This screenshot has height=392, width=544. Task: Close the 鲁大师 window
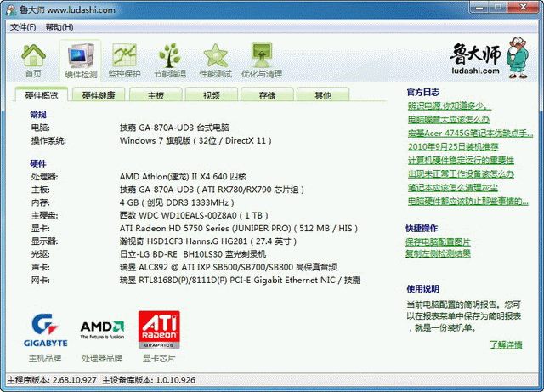point(523,7)
